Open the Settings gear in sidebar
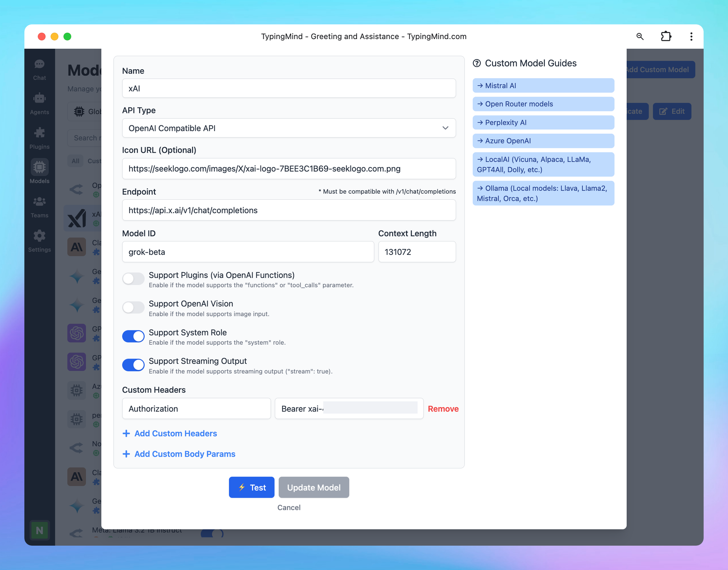This screenshot has width=728, height=570. coord(39,242)
